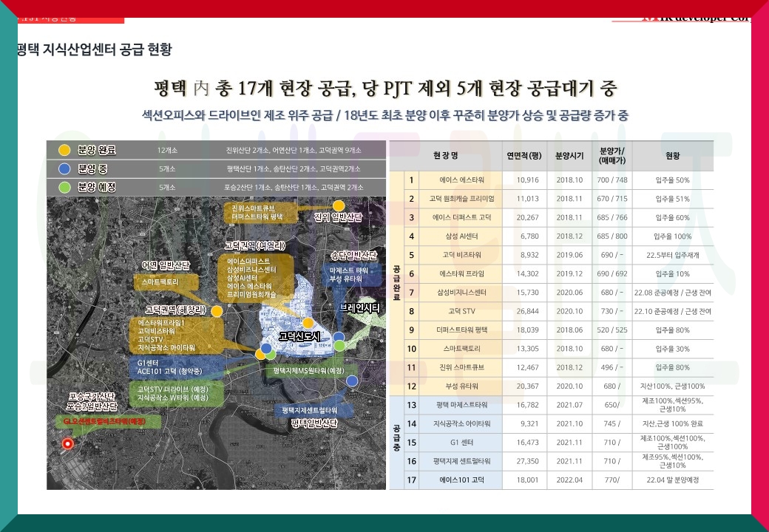The width and height of the screenshot is (769, 532).
Task: Click the 고덕신도시 map label
Action: click(x=299, y=336)
